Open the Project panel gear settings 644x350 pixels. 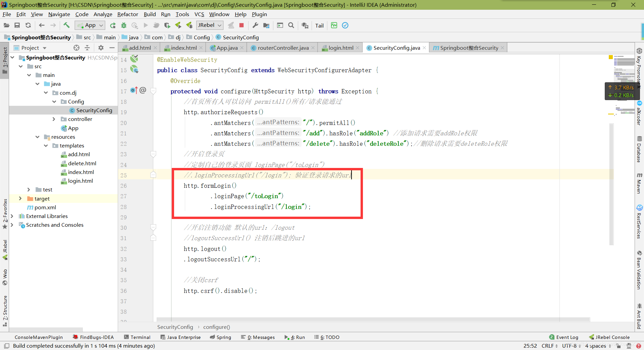click(x=101, y=48)
